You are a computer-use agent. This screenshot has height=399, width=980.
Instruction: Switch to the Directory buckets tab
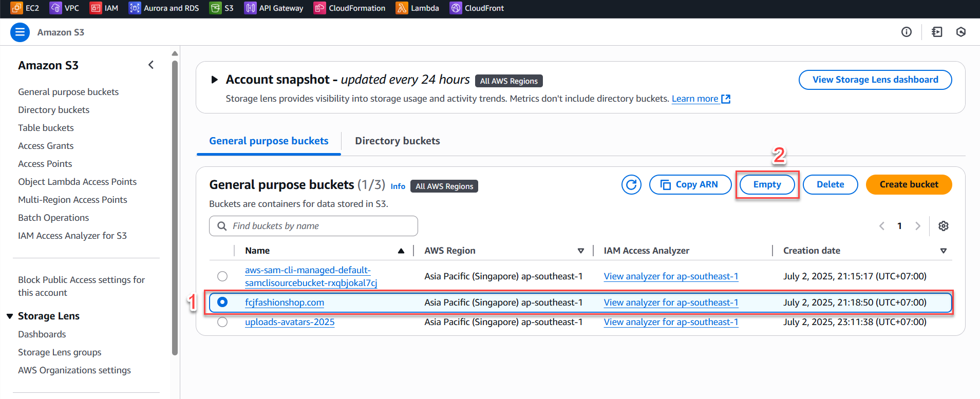[x=398, y=141]
